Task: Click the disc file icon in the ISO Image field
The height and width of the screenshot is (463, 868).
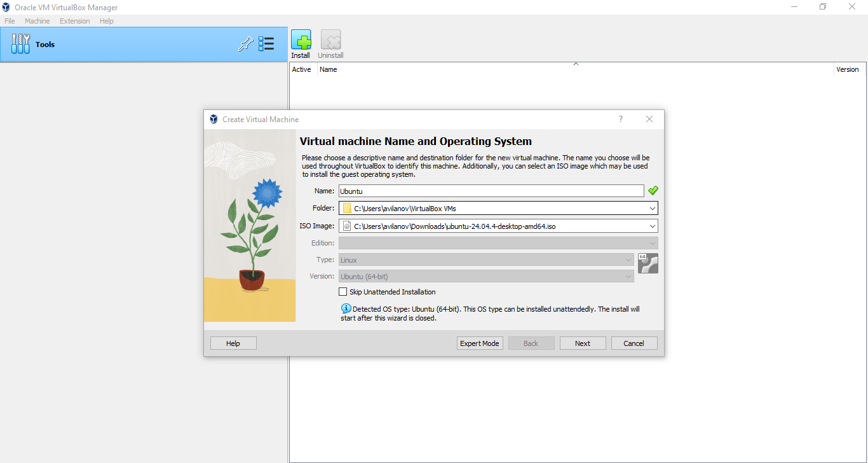Action: pyautogui.click(x=347, y=226)
